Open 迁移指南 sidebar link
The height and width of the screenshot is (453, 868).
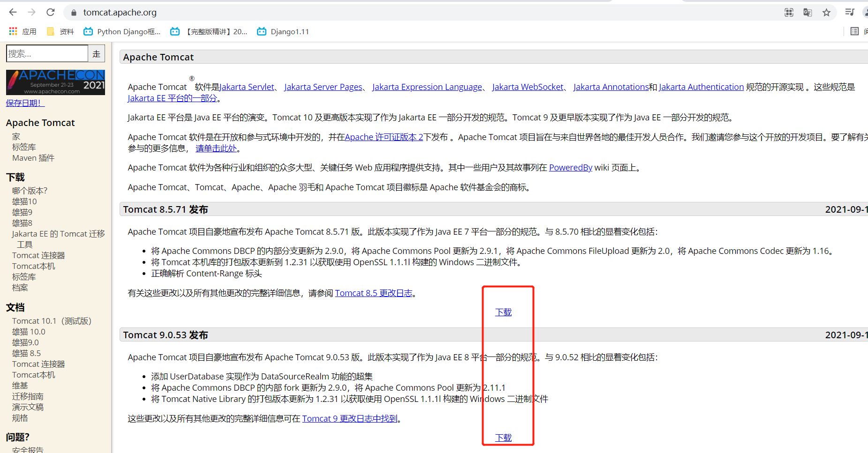28,396
